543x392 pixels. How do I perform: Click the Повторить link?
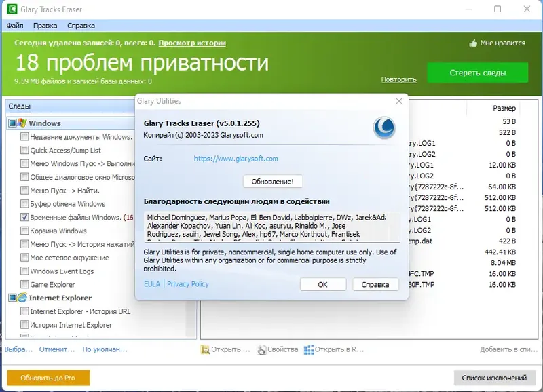coord(398,79)
